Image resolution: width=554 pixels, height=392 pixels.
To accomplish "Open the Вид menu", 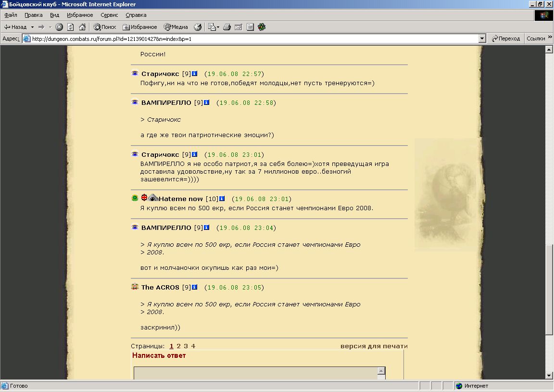I will click(x=54, y=15).
